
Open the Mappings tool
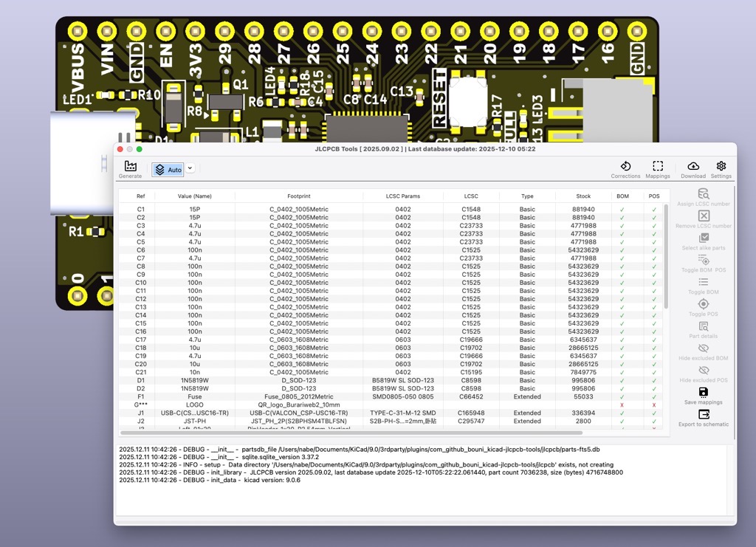tap(658, 167)
